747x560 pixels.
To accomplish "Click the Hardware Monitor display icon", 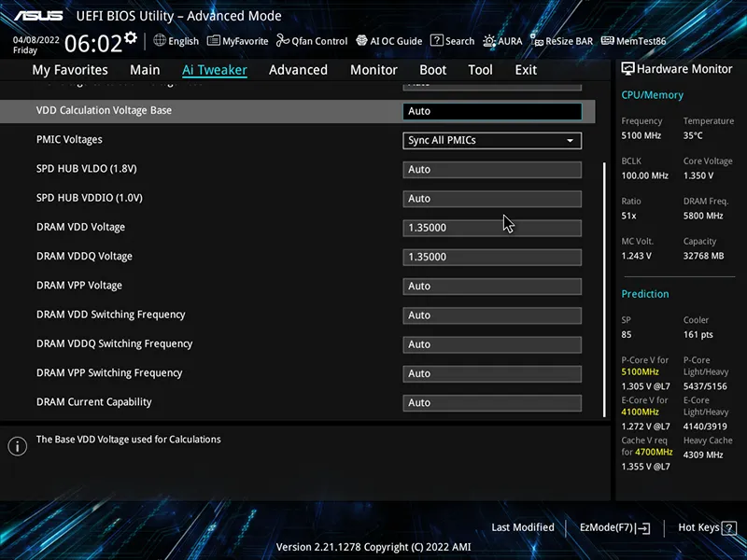I will 627,69.
